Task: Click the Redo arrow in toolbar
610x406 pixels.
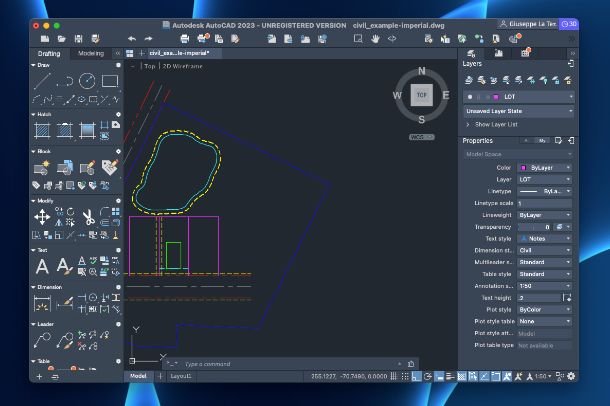Action: click(149, 38)
